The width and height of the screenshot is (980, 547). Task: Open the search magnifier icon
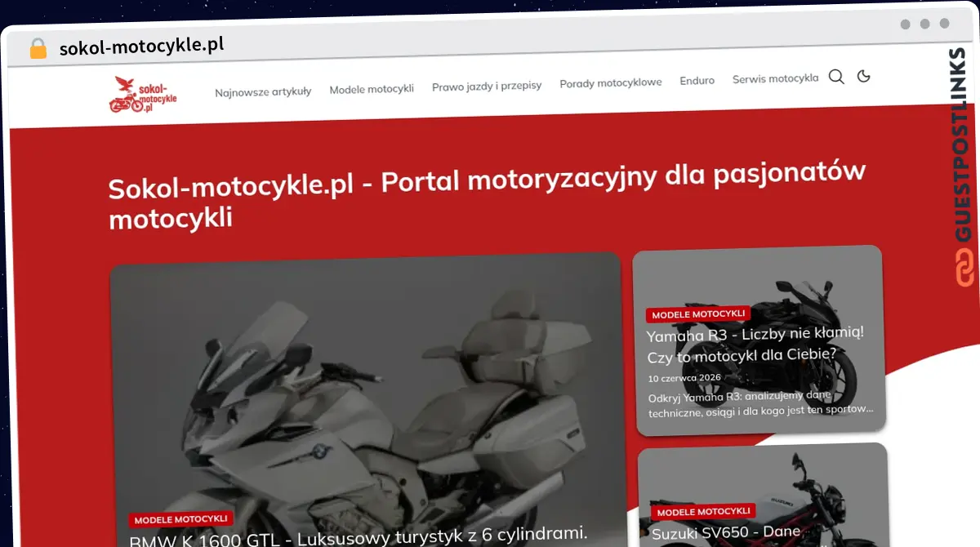836,78
